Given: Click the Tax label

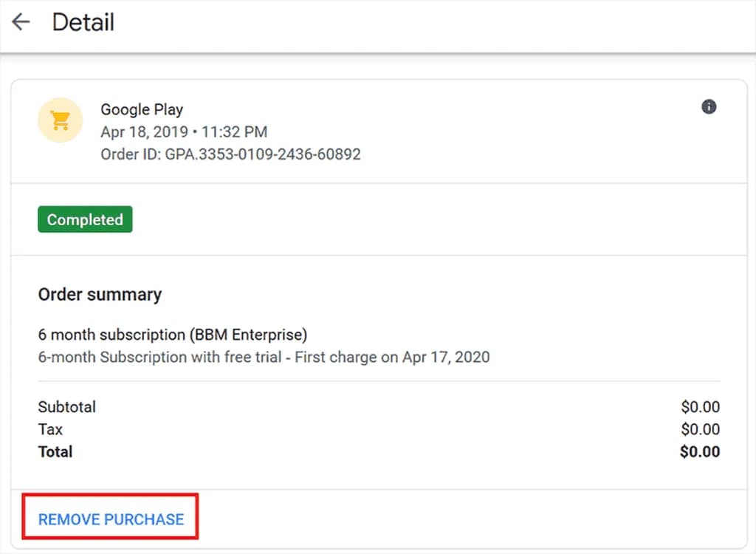Looking at the screenshot, I should 50,429.
